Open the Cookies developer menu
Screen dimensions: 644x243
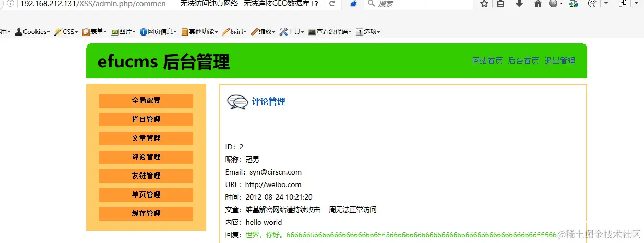pyautogui.click(x=33, y=32)
